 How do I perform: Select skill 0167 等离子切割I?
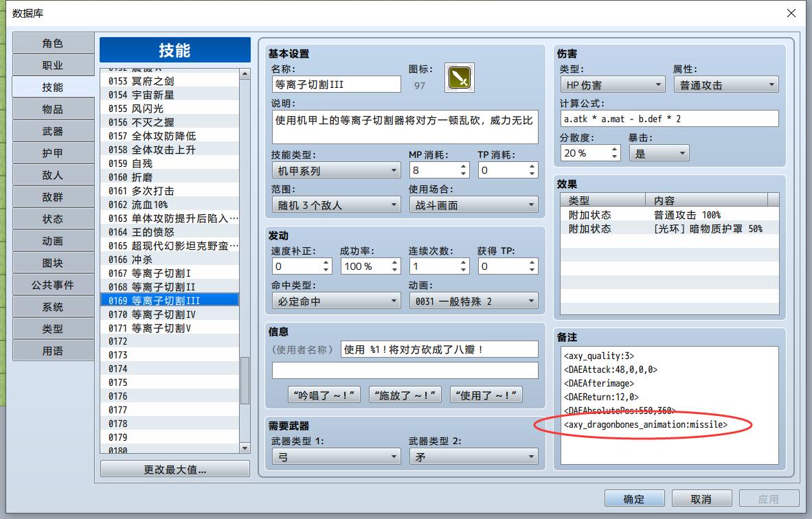170,273
